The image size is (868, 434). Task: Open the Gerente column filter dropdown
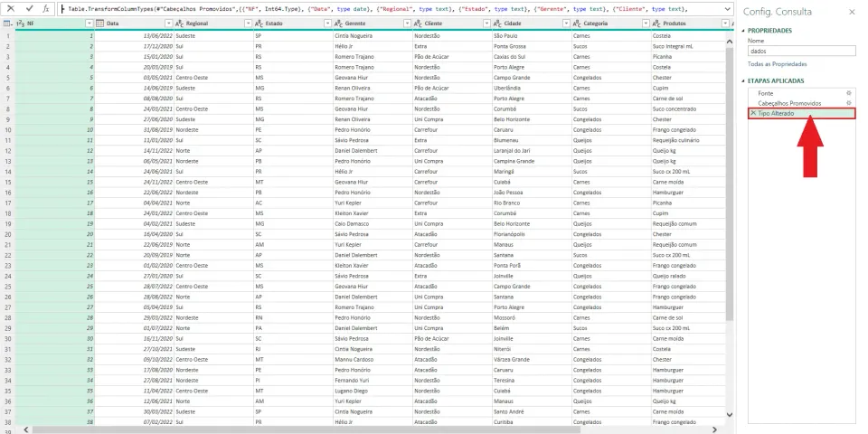(408, 24)
